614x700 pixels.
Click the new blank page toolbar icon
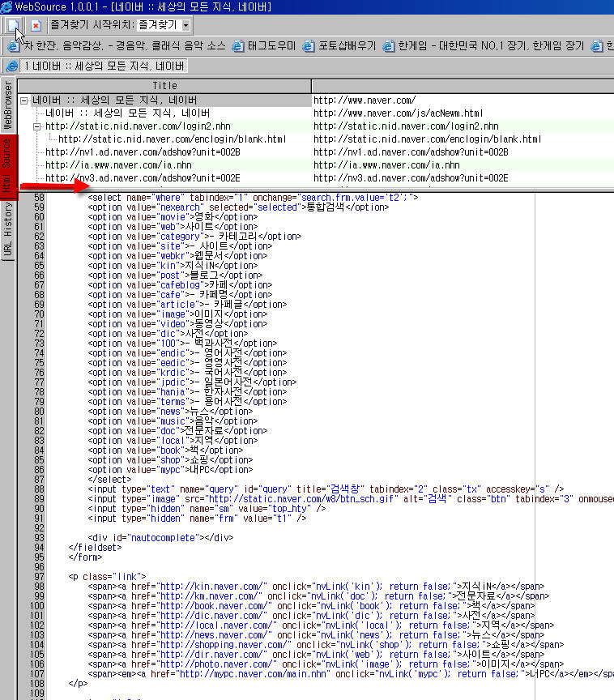14,25
